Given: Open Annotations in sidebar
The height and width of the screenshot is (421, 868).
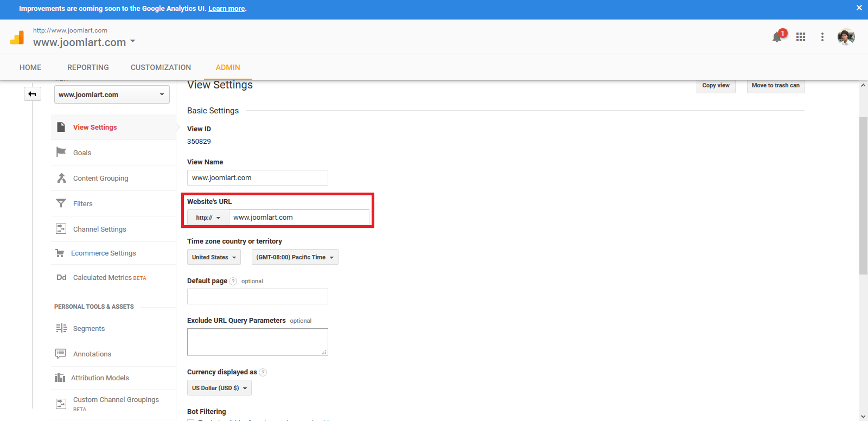Looking at the screenshot, I should [92, 354].
